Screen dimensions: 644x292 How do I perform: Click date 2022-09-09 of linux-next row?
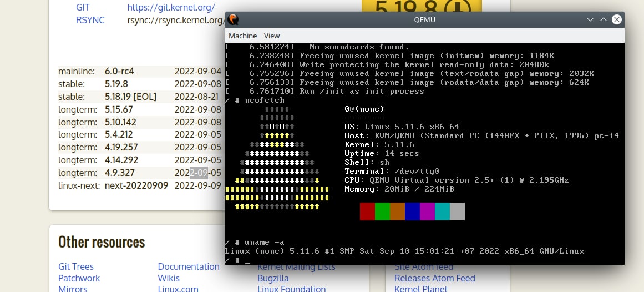(x=198, y=185)
